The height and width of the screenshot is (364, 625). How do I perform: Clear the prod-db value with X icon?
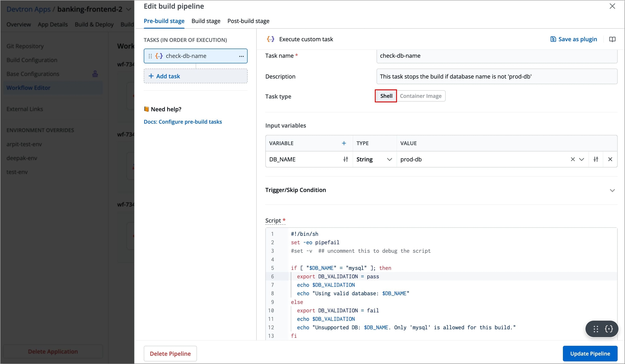pos(572,159)
